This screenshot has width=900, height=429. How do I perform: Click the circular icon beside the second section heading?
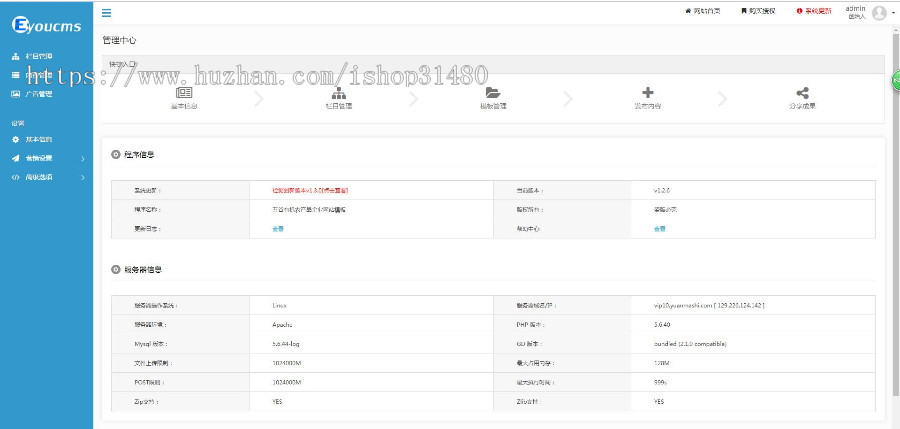coord(115,269)
